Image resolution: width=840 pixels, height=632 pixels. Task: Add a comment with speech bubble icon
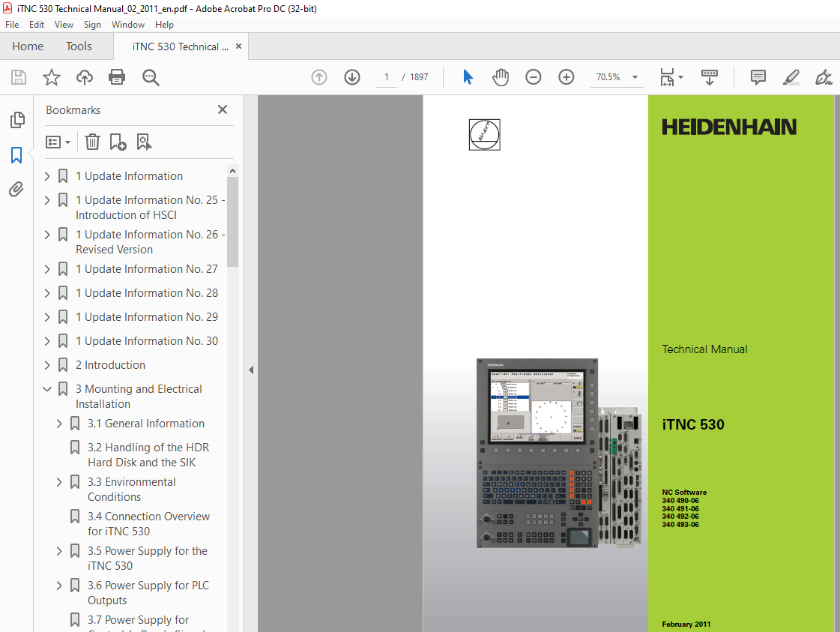coord(758,77)
